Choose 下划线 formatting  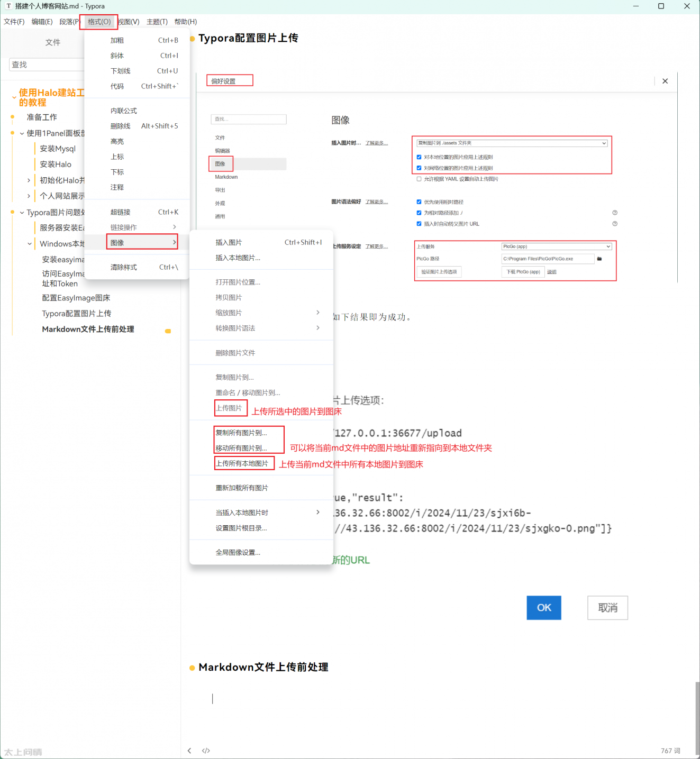tap(137, 71)
